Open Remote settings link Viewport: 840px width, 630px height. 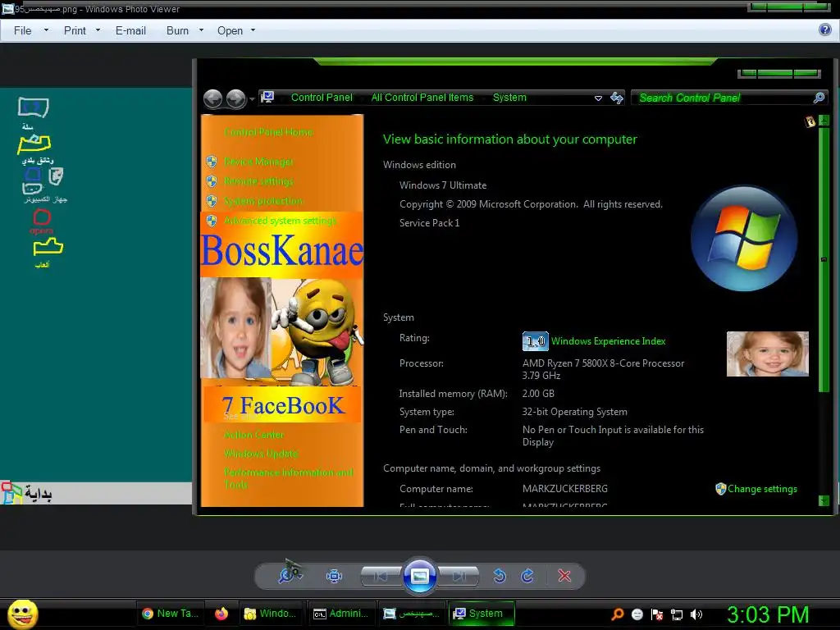[x=258, y=181]
